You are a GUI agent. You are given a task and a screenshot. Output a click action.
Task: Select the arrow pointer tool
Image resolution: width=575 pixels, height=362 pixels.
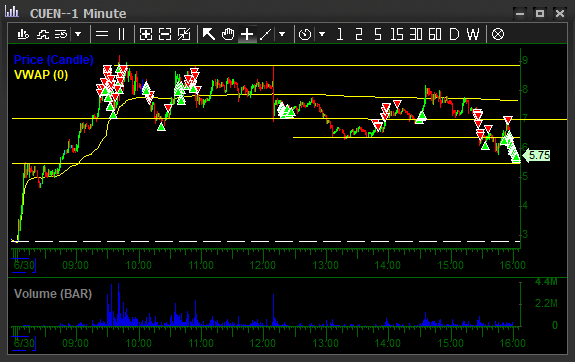pos(209,34)
